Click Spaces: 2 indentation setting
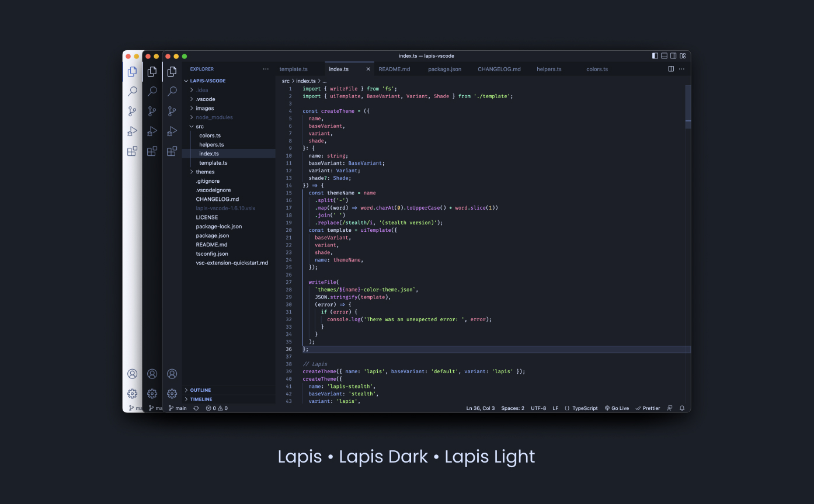The image size is (814, 504). pyautogui.click(x=513, y=408)
